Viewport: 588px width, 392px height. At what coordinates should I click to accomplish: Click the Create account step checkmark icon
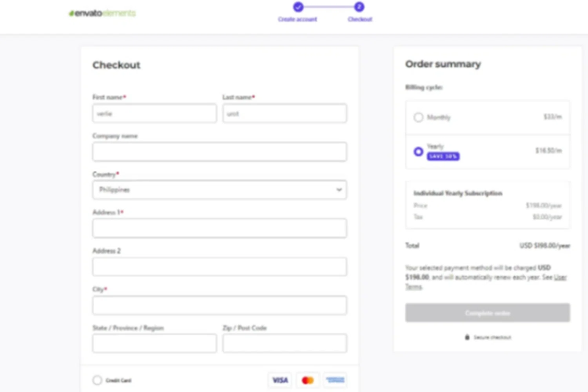[298, 7]
